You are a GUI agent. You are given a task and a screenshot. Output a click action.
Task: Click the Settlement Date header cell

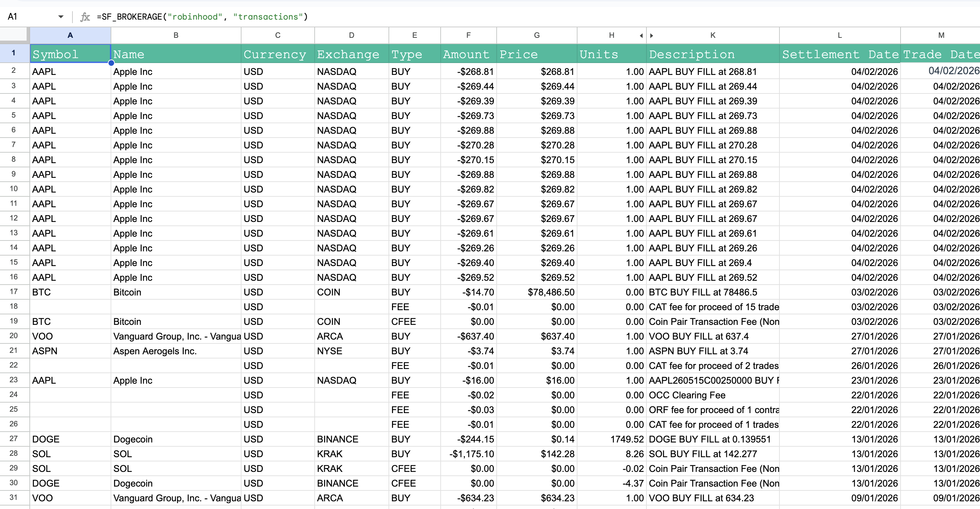pos(840,54)
